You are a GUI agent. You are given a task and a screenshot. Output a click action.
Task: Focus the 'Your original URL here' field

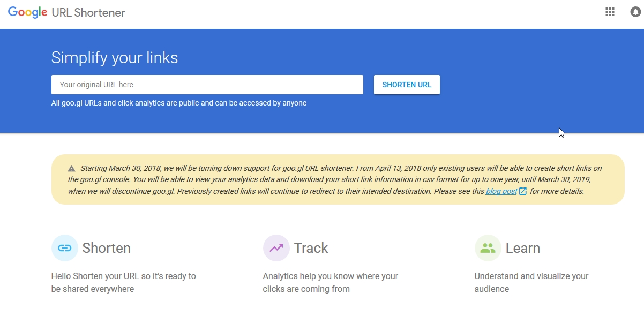tap(207, 85)
